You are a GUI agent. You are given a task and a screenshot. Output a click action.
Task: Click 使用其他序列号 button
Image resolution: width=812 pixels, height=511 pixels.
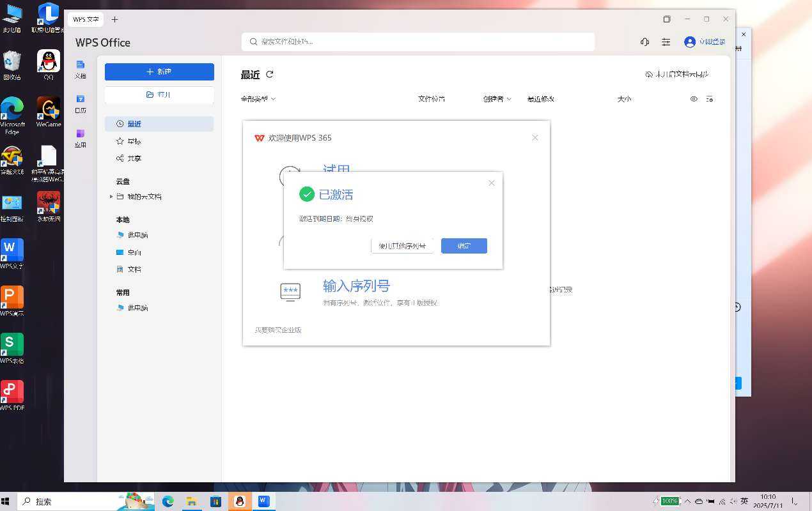[x=402, y=246]
